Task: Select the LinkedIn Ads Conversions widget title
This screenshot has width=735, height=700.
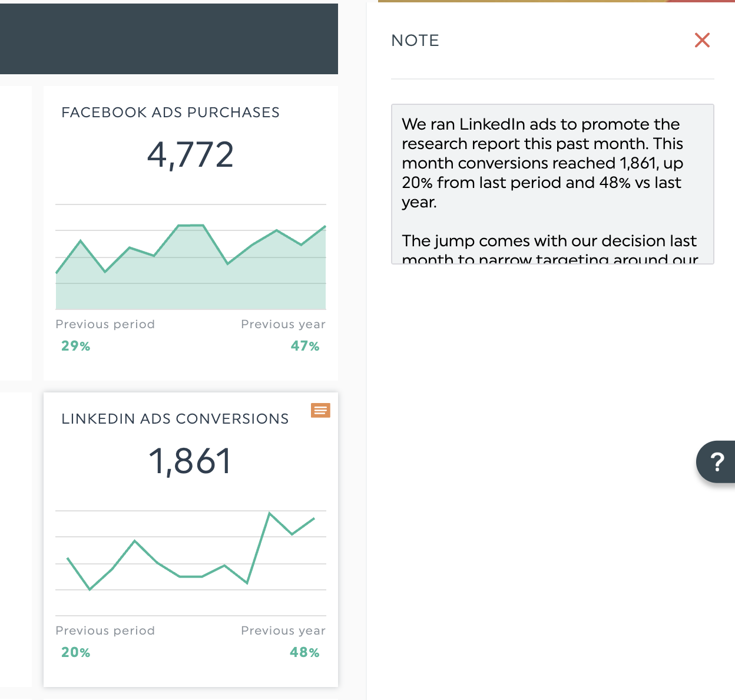Action: (x=175, y=419)
